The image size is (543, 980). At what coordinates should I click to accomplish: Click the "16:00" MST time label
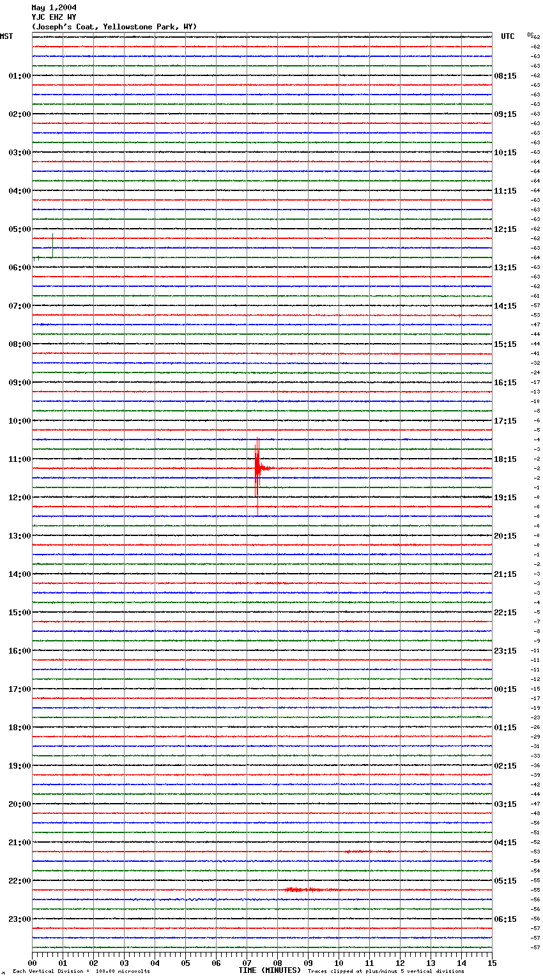20,651
